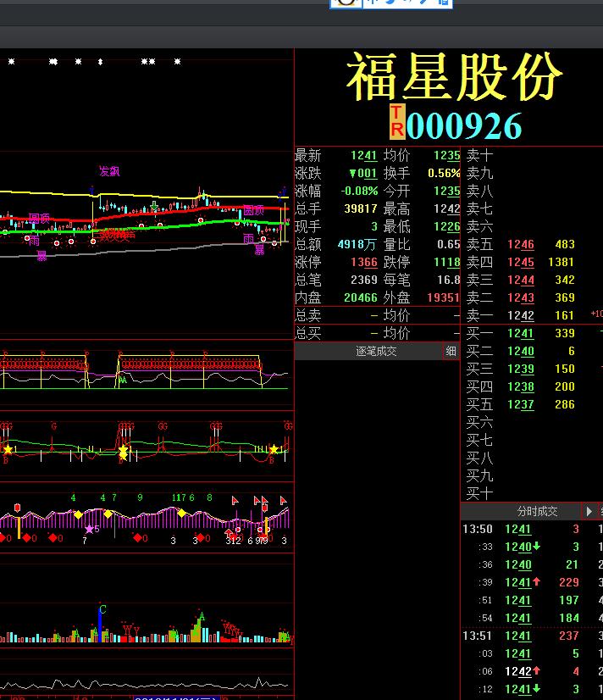The image size is (603, 700).
Task: Click the 涨停 limit-up value 1366
Action: point(364,262)
